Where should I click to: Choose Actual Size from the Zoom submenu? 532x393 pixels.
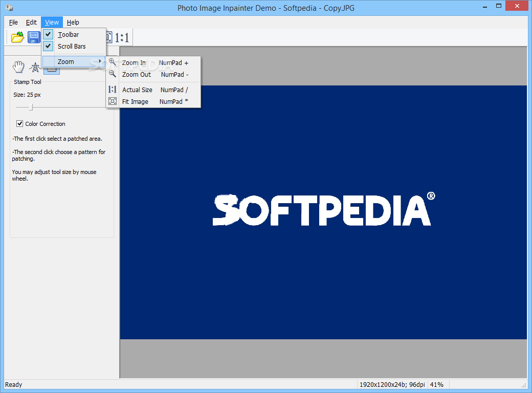[153, 90]
